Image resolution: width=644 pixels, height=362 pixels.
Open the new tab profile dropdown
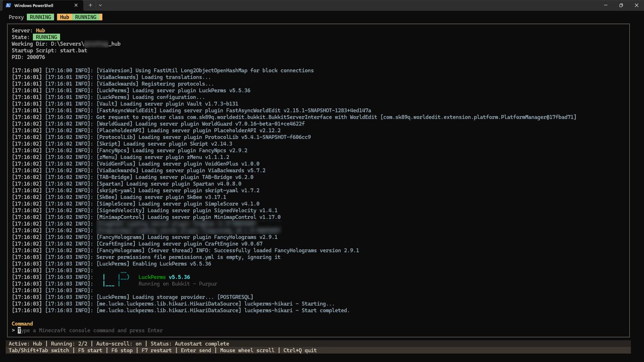pos(100,5)
